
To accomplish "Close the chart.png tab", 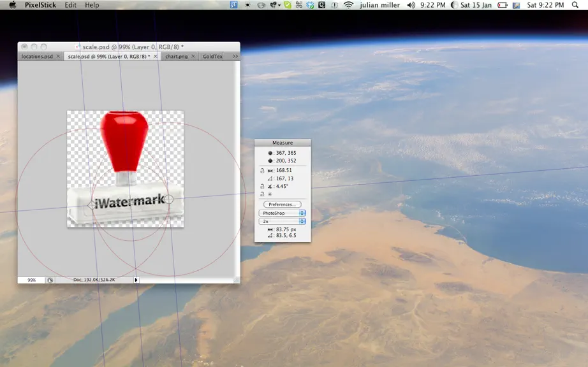I will coord(193,56).
